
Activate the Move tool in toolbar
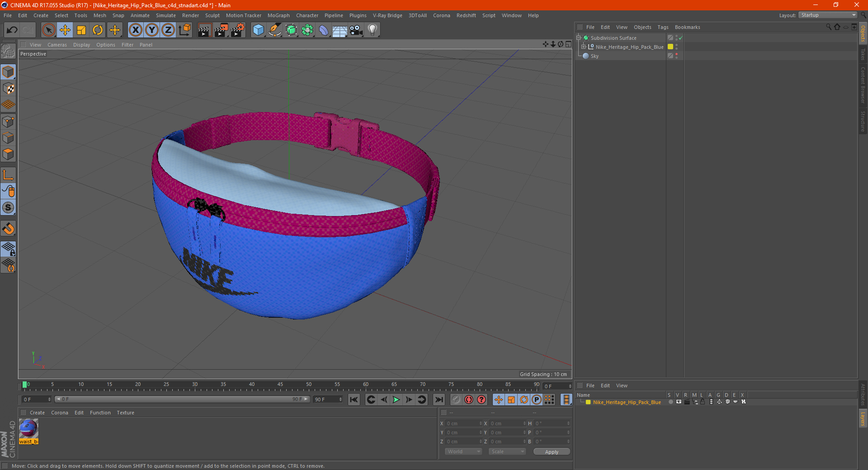click(65, 30)
